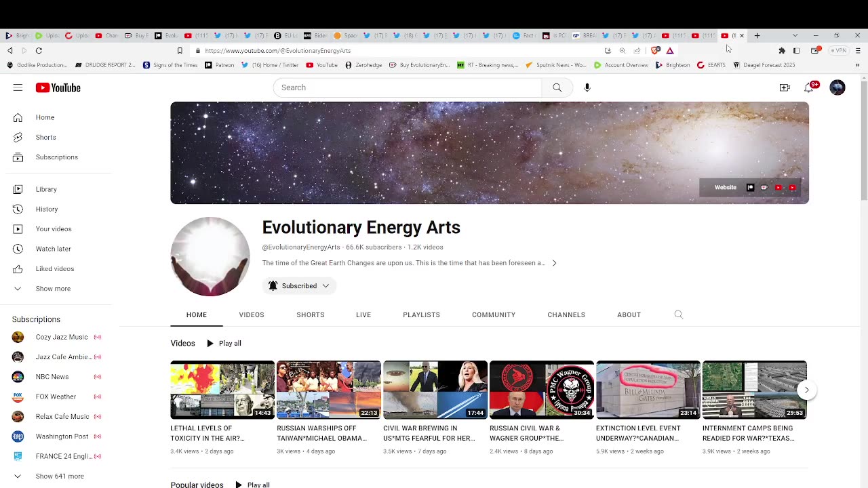Image resolution: width=868 pixels, height=488 pixels.
Task: Play all Popular videos
Action: click(252, 485)
